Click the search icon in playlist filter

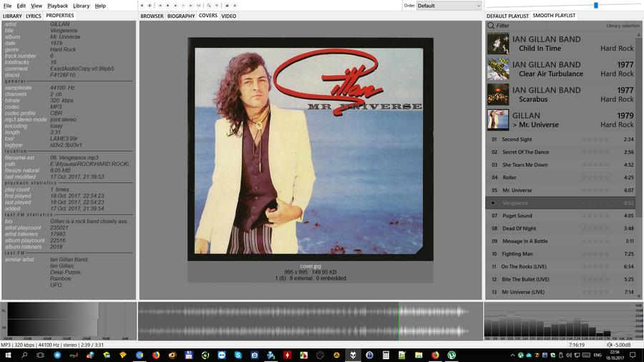tap(491, 26)
